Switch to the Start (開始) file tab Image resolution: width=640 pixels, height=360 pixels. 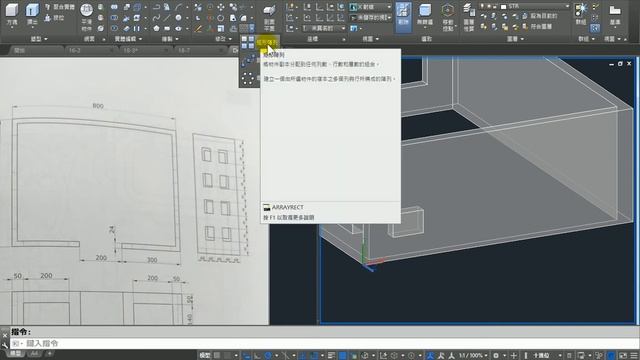[20, 50]
